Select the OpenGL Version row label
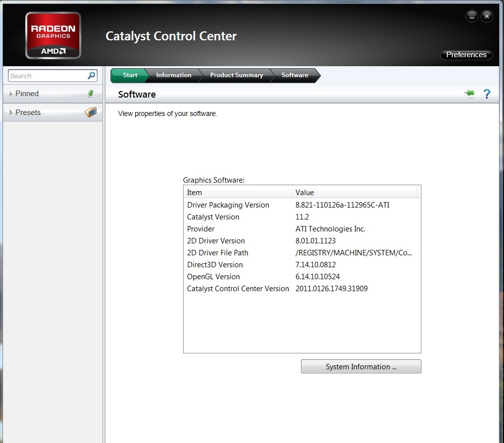The width and height of the screenshot is (504, 443). pos(213,276)
